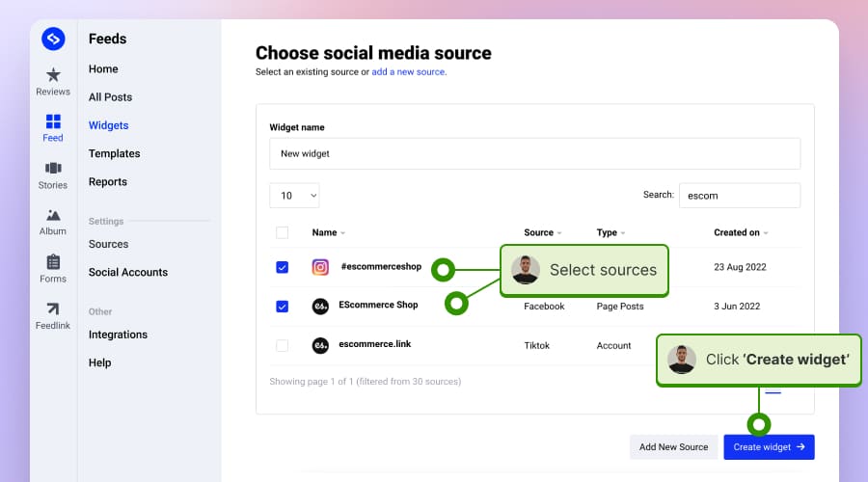This screenshot has height=482, width=868.
Task: Check the escommerce.link source checkbox
Action: click(x=283, y=345)
